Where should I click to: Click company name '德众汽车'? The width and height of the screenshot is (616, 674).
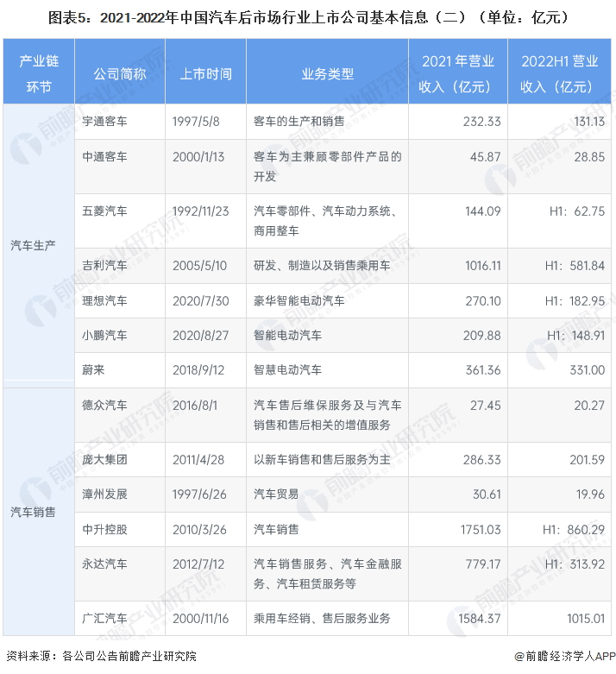coord(104,406)
